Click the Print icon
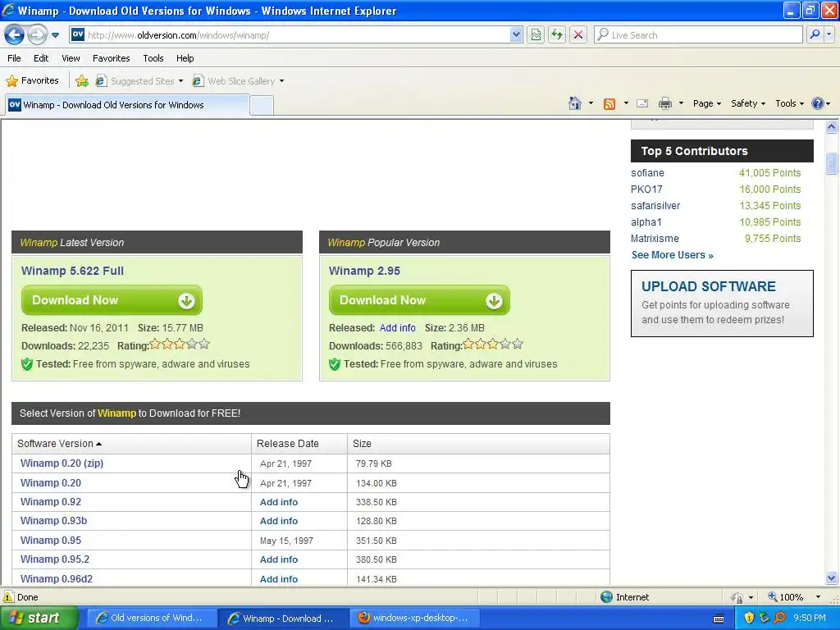Screen dimensions: 840x630 (664, 103)
